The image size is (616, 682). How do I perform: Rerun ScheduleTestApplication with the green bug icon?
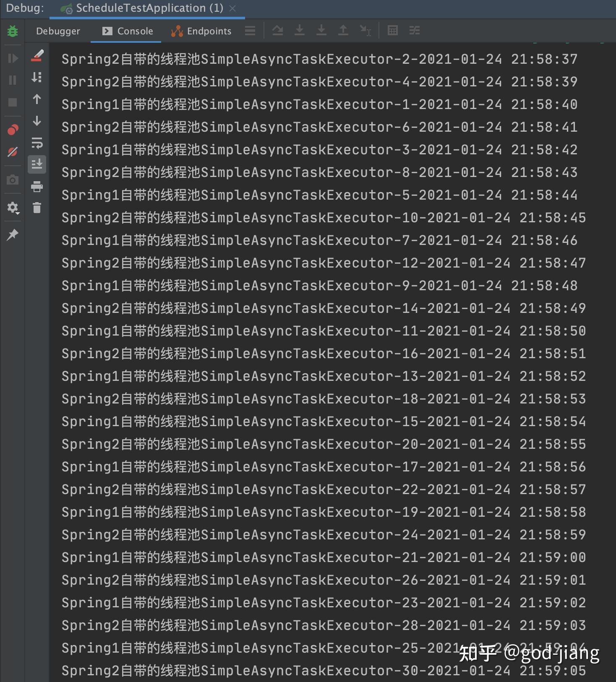[13, 31]
